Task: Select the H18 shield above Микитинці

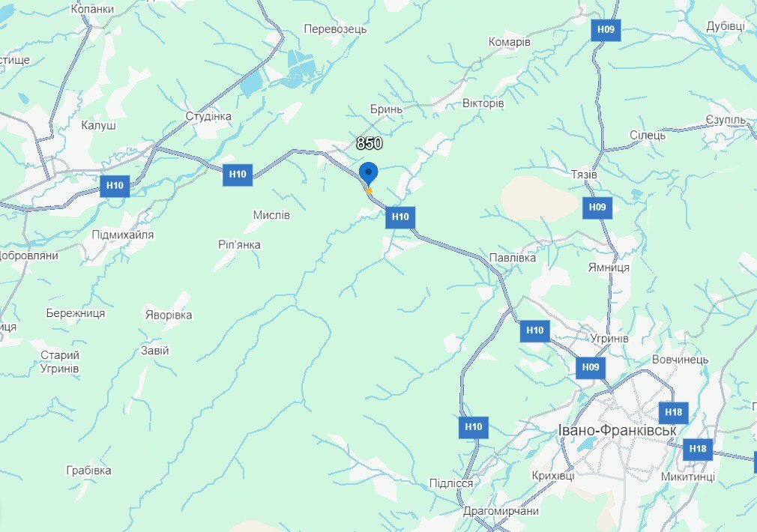Action: point(698,450)
